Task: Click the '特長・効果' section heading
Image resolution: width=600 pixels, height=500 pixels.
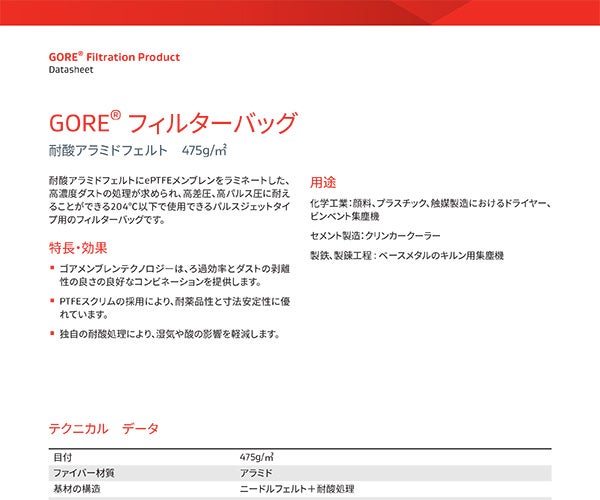Action: pos(78,248)
